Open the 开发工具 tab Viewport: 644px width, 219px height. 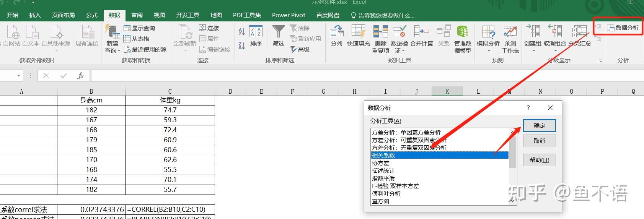point(187,15)
